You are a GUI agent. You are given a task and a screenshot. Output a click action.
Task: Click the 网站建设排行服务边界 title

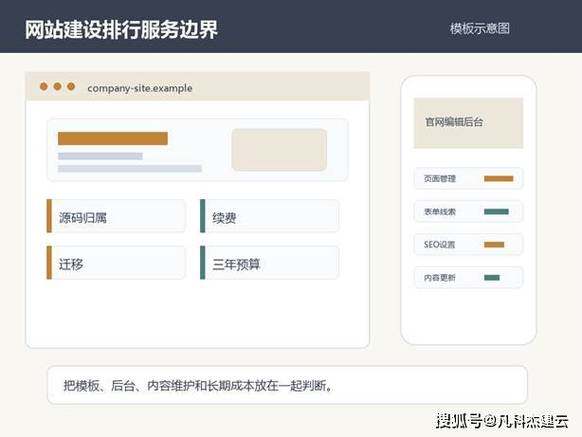[121, 29]
